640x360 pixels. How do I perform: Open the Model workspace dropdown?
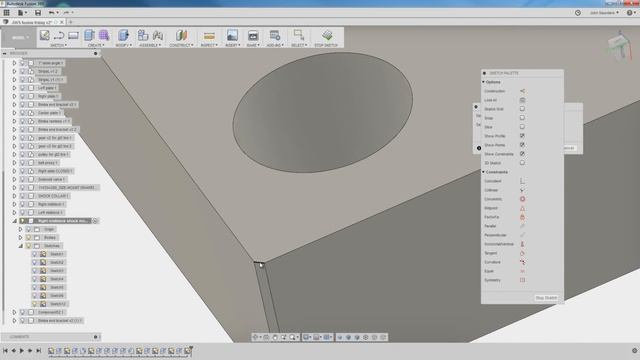click(19, 38)
